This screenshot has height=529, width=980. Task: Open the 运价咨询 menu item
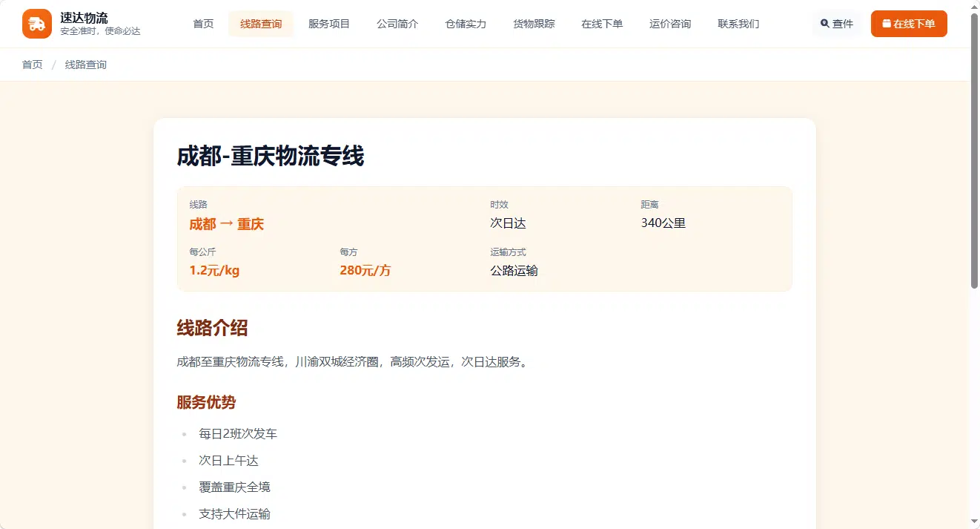(x=670, y=24)
